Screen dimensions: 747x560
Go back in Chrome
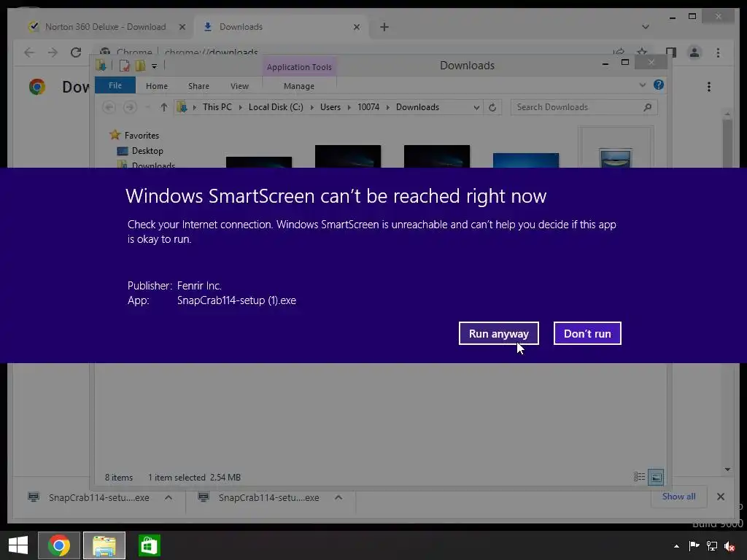tap(29, 52)
